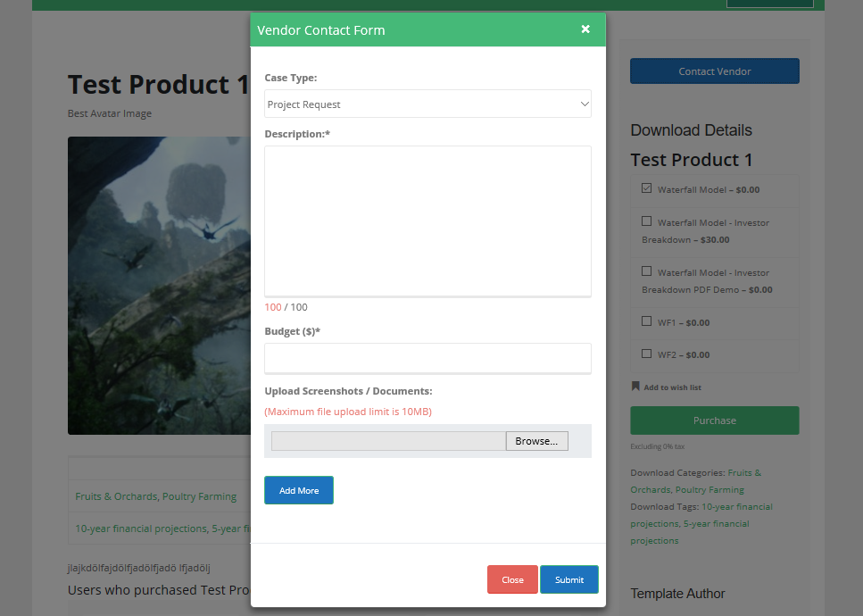
Task: Enable the WF1 checkbox
Action: (647, 321)
